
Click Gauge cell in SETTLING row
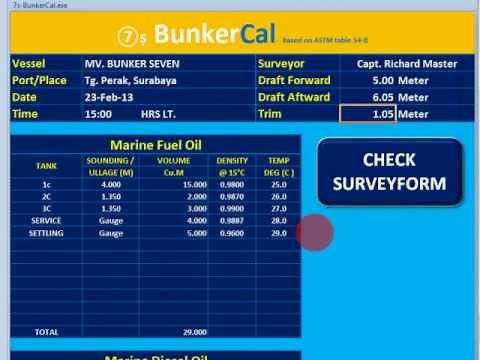[x=111, y=233]
